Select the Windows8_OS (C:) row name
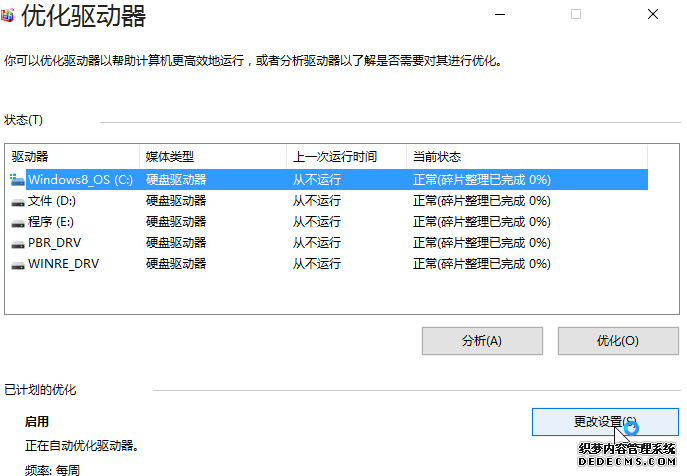687x476 pixels. tap(81, 180)
